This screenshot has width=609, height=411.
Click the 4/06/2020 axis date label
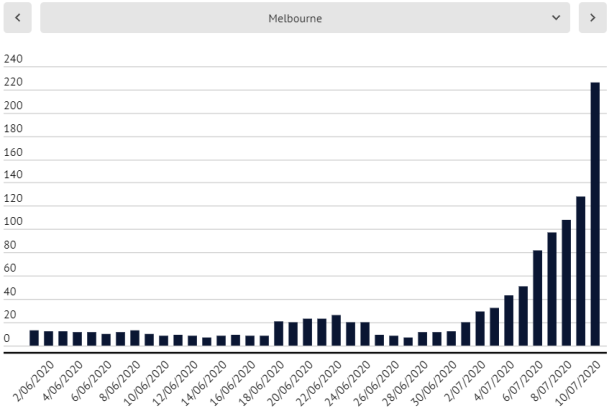(x=62, y=381)
